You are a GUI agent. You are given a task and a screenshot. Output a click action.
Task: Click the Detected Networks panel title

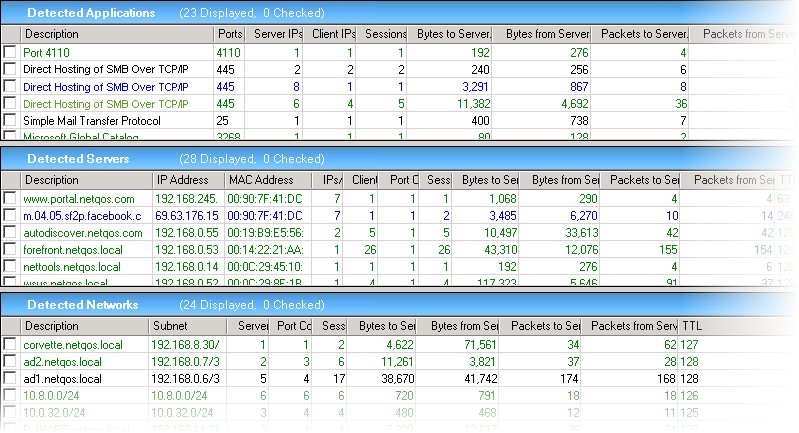click(83, 305)
